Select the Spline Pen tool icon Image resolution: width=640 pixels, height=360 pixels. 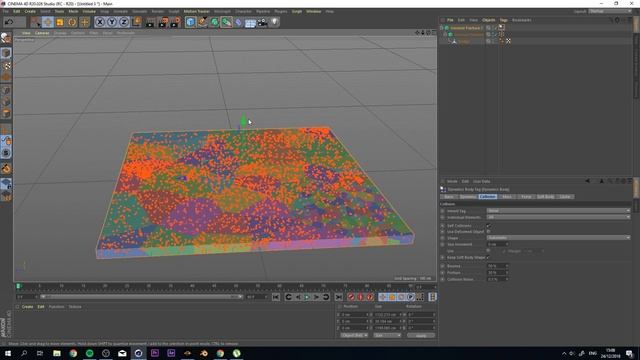point(202,22)
